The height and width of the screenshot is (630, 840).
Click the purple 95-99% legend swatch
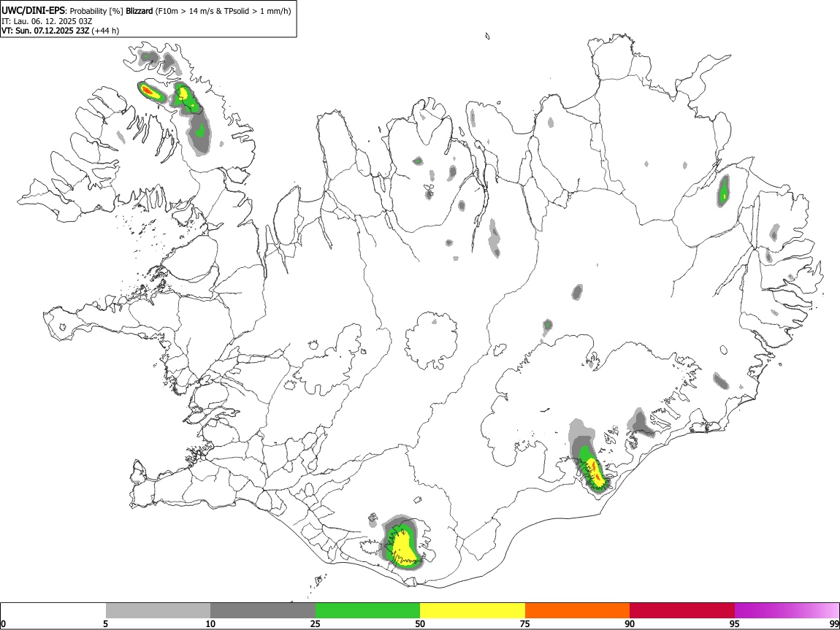[787, 611]
